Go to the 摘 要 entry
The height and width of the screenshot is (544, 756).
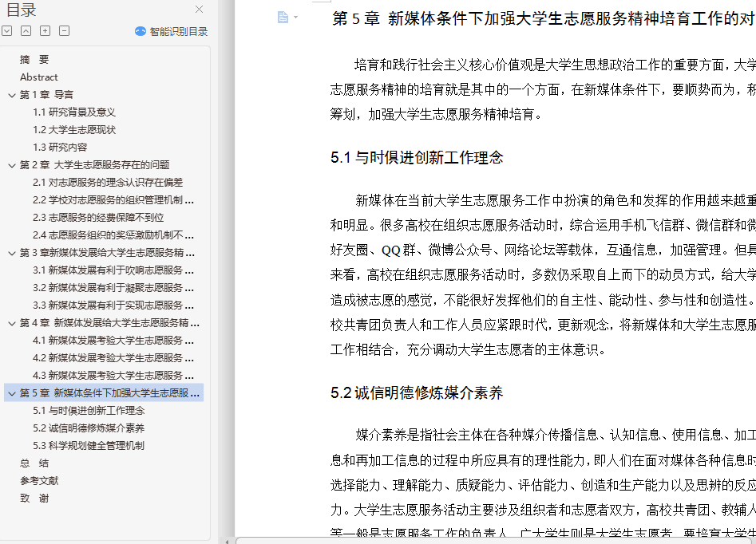pyautogui.click(x=34, y=60)
